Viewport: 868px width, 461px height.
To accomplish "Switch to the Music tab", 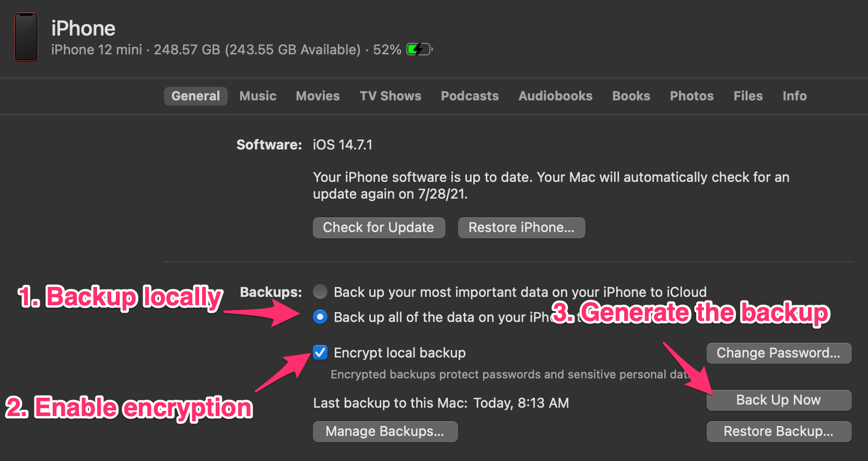I will pyautogui.click(x=257, y=96).
